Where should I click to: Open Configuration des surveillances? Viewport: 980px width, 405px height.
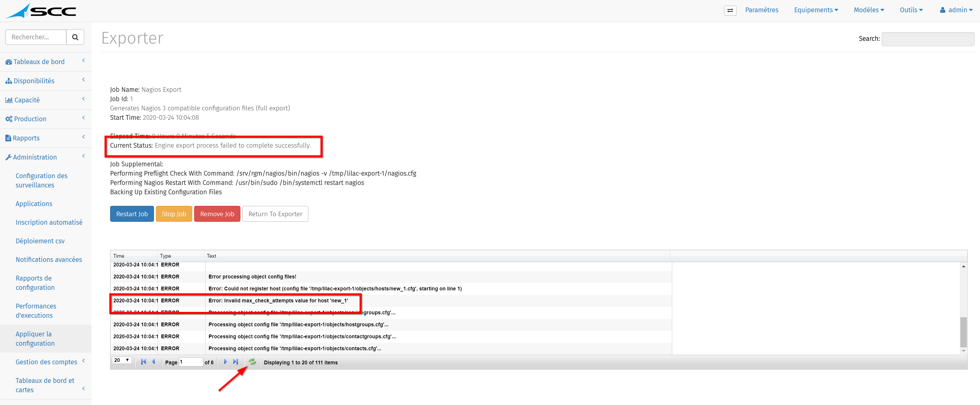(x=41, y=181)
